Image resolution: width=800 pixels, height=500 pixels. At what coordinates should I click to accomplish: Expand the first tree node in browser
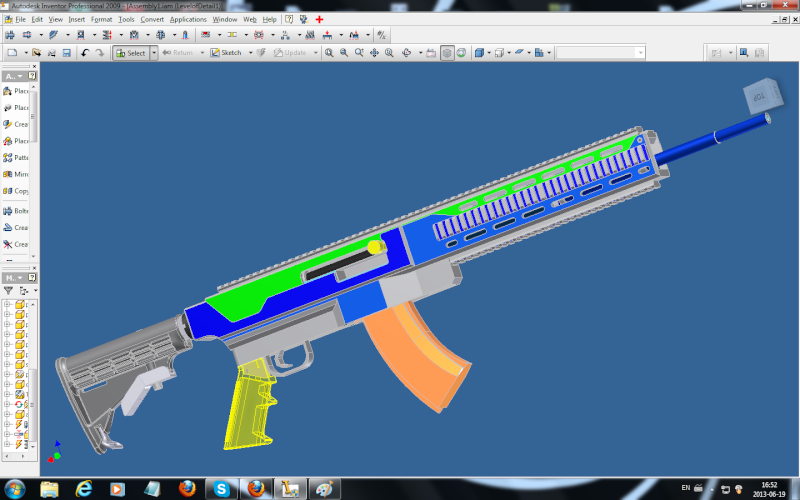(8, 305)
